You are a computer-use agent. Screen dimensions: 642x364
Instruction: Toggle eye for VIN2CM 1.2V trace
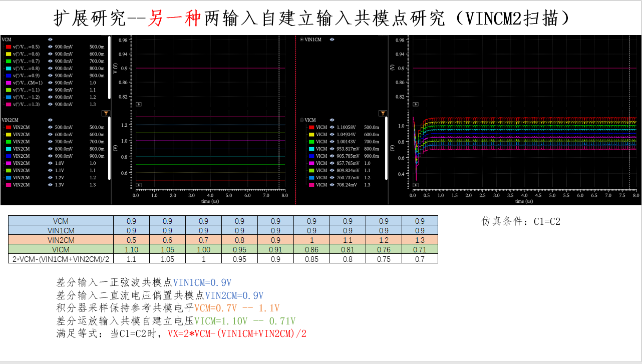click(x=51, y=178)
